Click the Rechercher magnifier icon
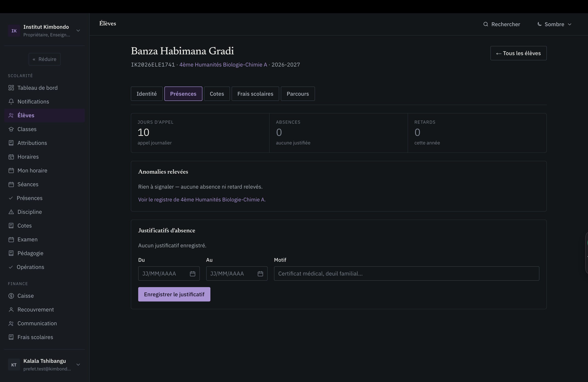This screenshot has width=588, height=382. click(x=486, y=24)
